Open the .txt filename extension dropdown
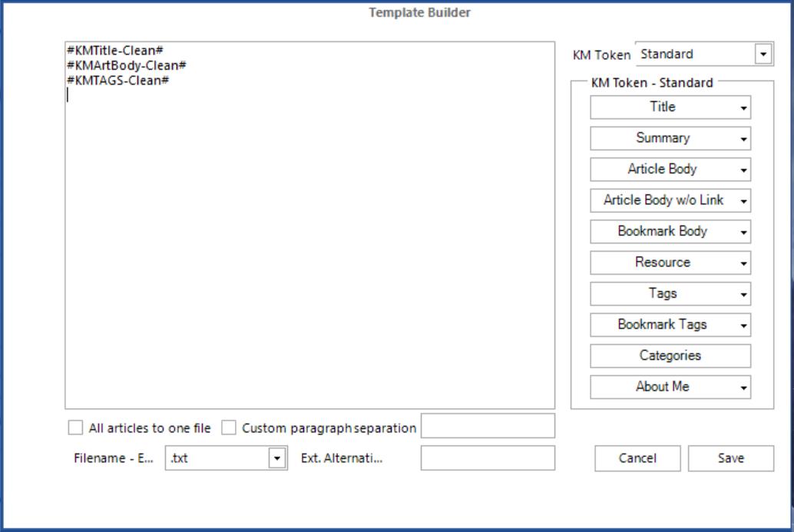This screenshot has height=532, width=794. (276, 458)
